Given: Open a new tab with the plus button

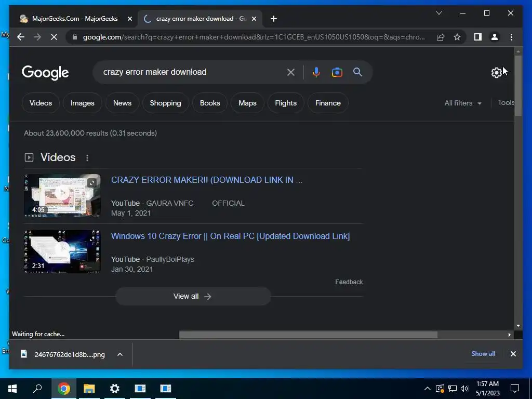Looking at the screenshot, I should (x=274, y=19).
